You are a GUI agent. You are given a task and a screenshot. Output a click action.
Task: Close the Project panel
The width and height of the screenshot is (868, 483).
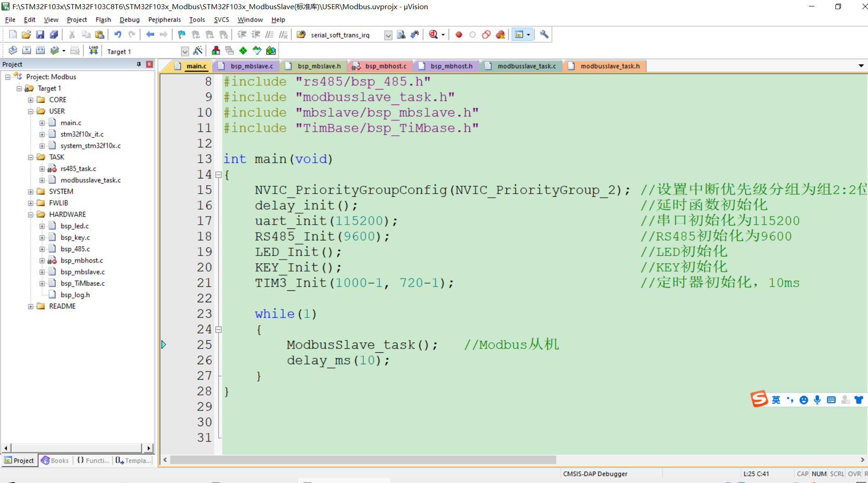coord(149,64)
